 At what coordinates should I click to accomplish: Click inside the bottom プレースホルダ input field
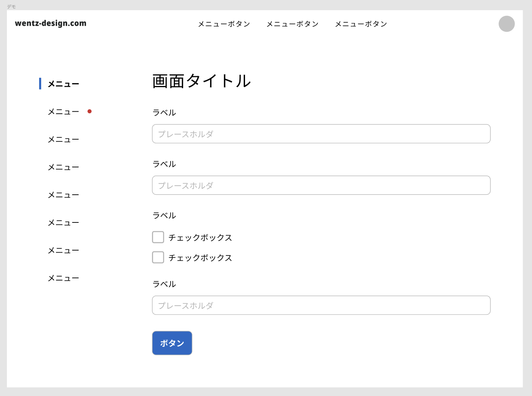(x=321, y=305)
